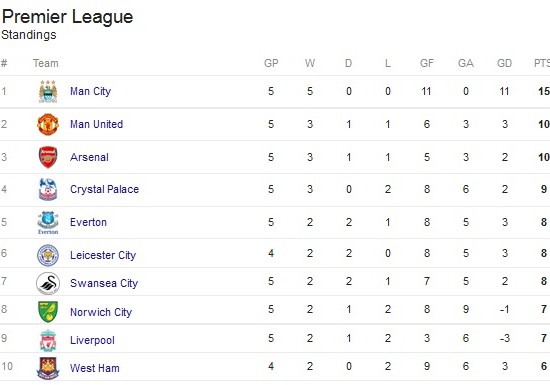This screenshot has width=550, height=385.
Task: Click the Norwich City canary crest
Action: click(48, 312)
